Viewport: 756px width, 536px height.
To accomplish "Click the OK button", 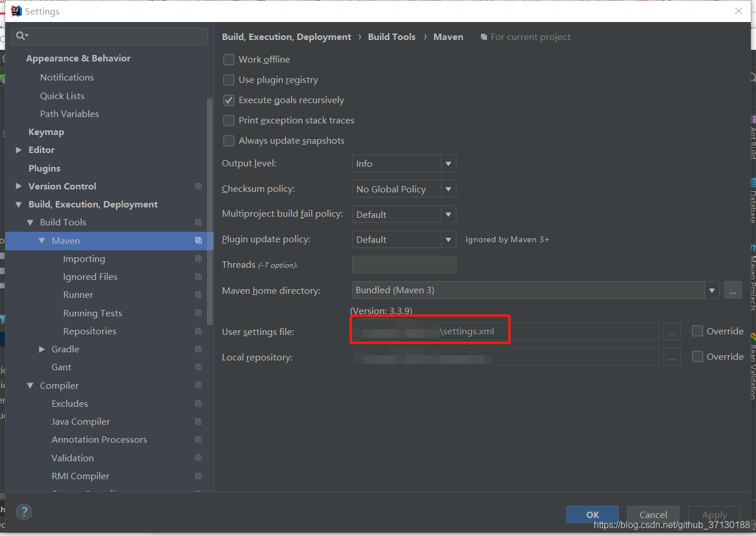I will [592, 515].
